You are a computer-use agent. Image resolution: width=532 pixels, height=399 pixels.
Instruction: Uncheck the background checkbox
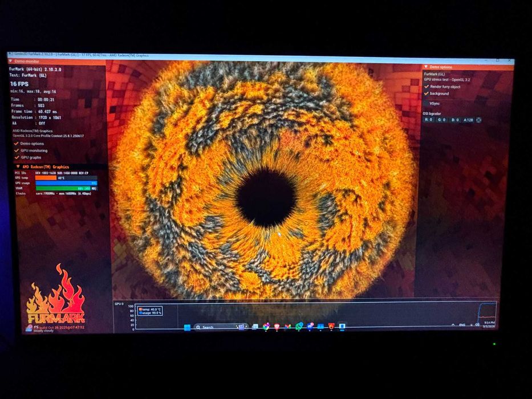[427, 93]
